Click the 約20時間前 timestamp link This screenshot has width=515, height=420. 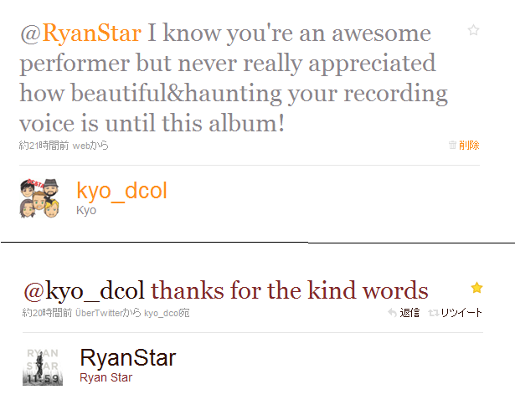pyautogui.click(x=47, y=313)
